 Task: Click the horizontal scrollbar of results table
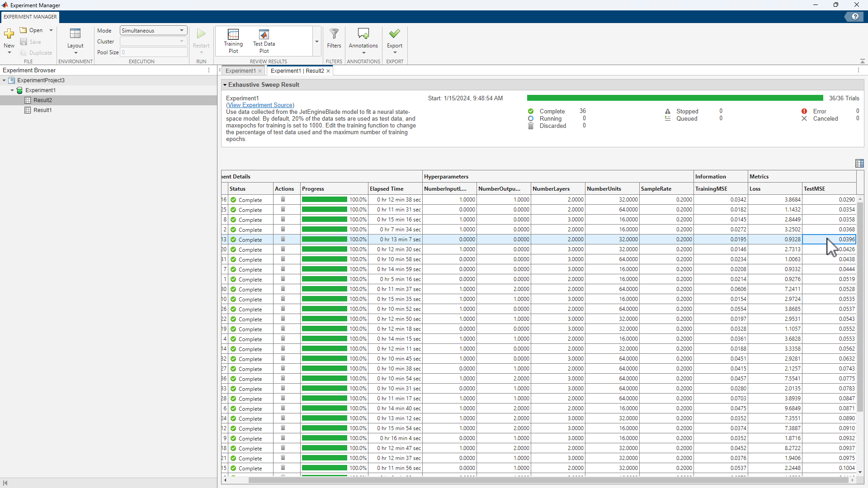[x=549, y=480]
